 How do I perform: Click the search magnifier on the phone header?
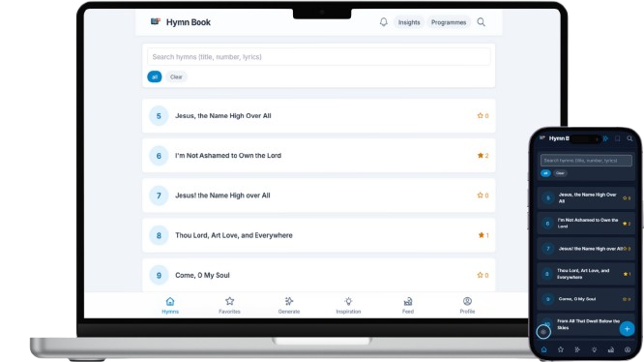[629, 138]
